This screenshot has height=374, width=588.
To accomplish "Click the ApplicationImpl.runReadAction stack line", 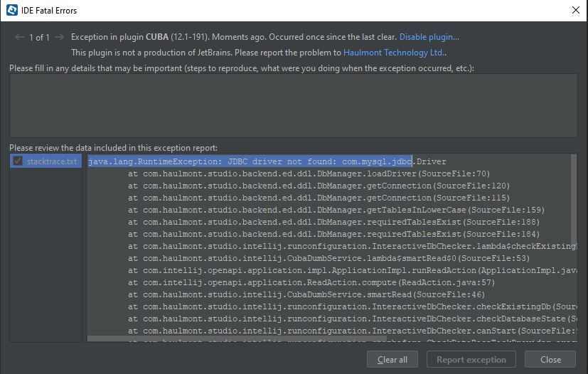I will coord(352,270).
